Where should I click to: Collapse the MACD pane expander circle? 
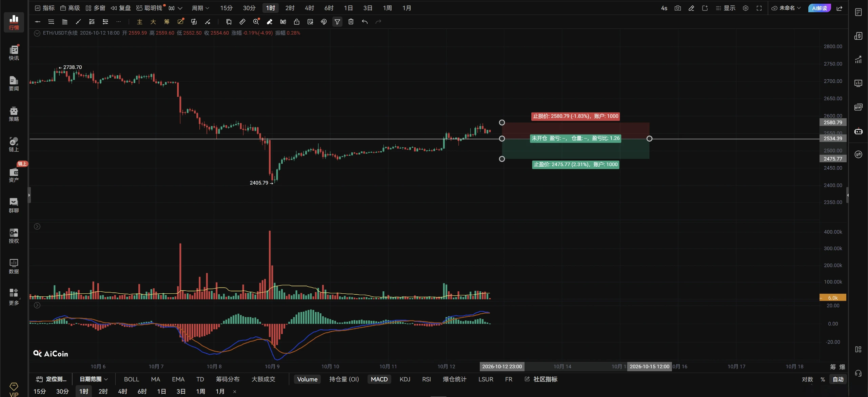click(x=37, y=305)
